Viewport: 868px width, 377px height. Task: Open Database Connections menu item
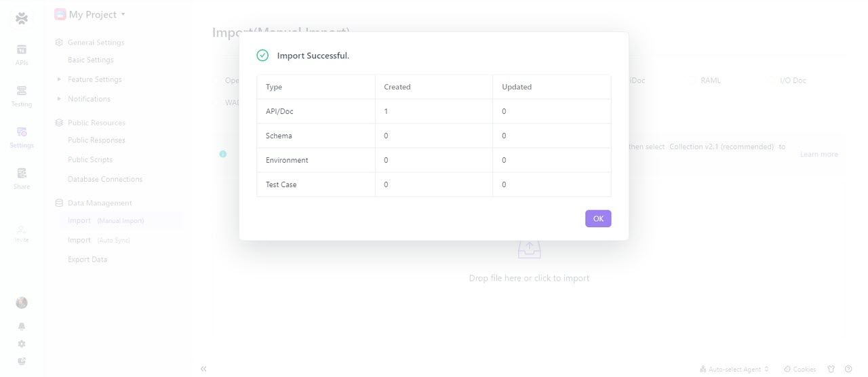click(x=105, y=179)
